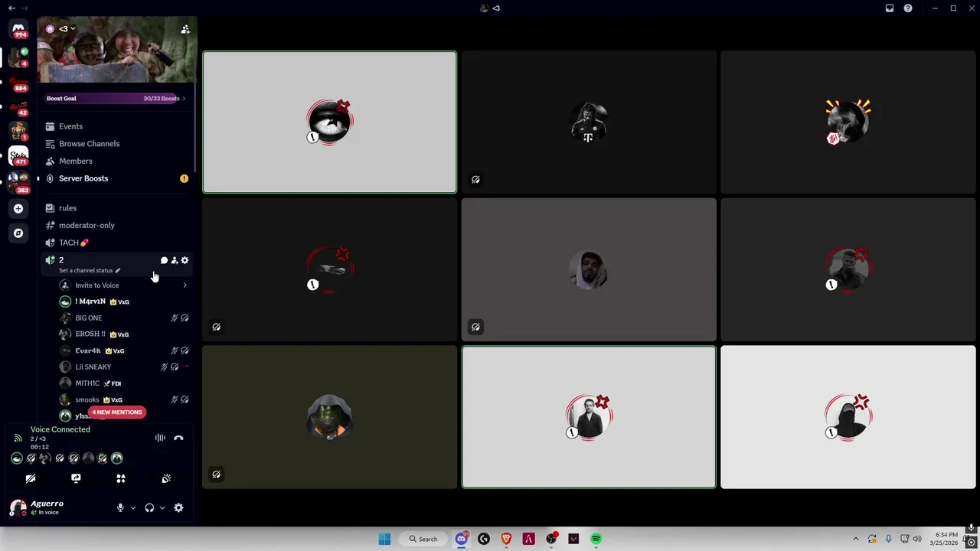Viewport: 980px width, 551px height.
Task: Select bearded man avatar middle tile
Action: pos(589,269)
